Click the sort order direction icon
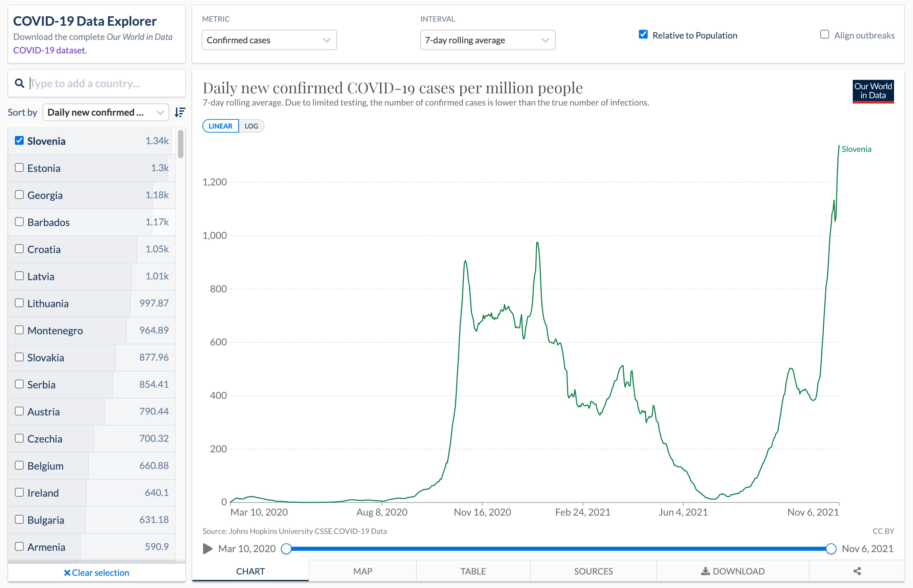The width and height of the screenshot is (913, 588). point(180,112)
